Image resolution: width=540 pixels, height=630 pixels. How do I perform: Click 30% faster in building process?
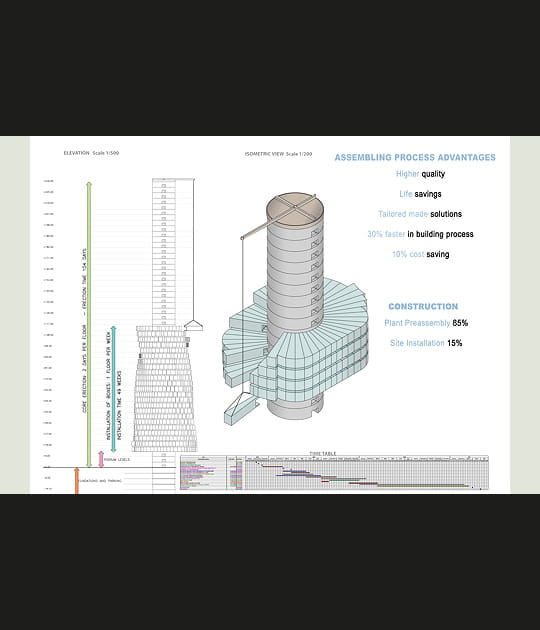(x=420, y=234)
